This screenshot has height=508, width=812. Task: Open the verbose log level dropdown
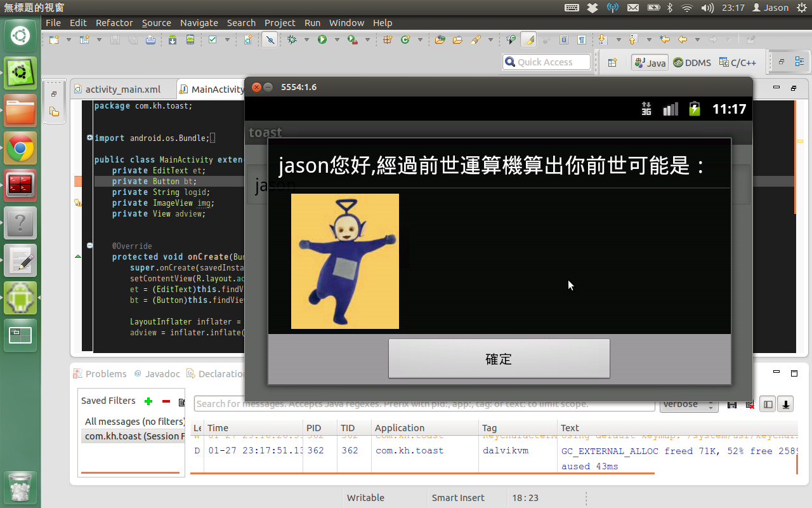pyautogui.click(x=689, y=404)
